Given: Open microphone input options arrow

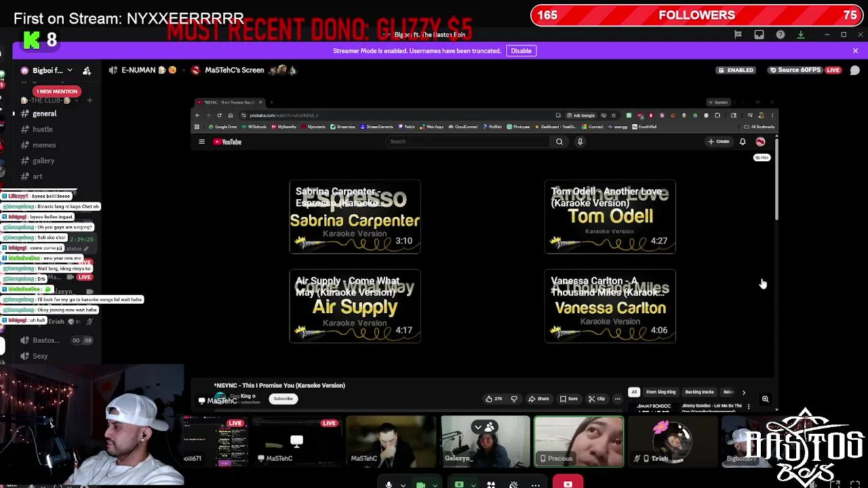Looking at the screenshot, I should [x=403, y=485].
